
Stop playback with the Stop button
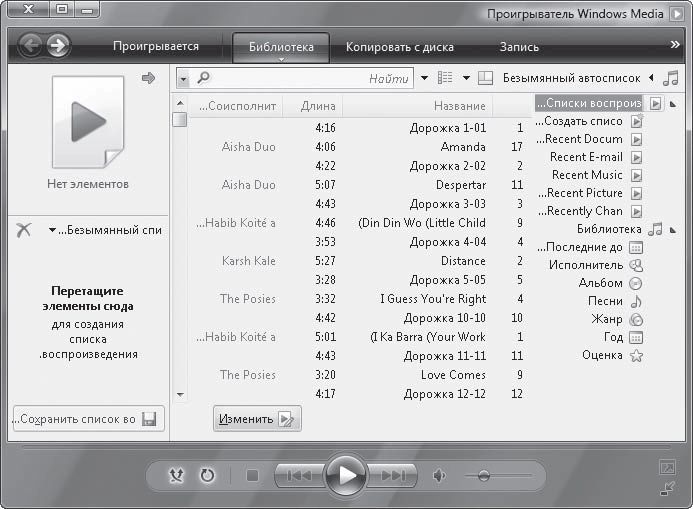coord(252,475)
